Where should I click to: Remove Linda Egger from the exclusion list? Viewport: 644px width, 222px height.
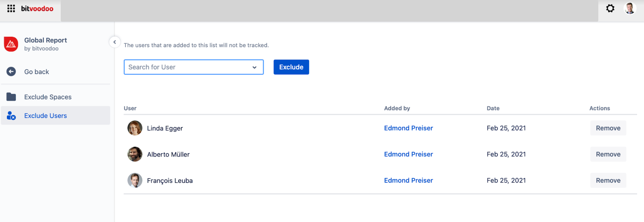pos(608,128)
